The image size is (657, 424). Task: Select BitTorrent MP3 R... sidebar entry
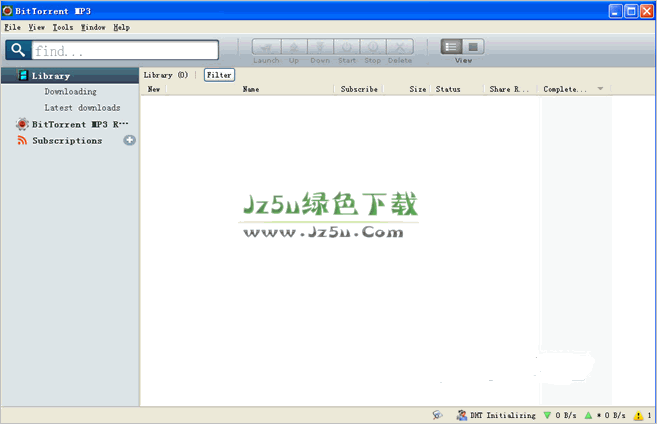click(80, 124)
